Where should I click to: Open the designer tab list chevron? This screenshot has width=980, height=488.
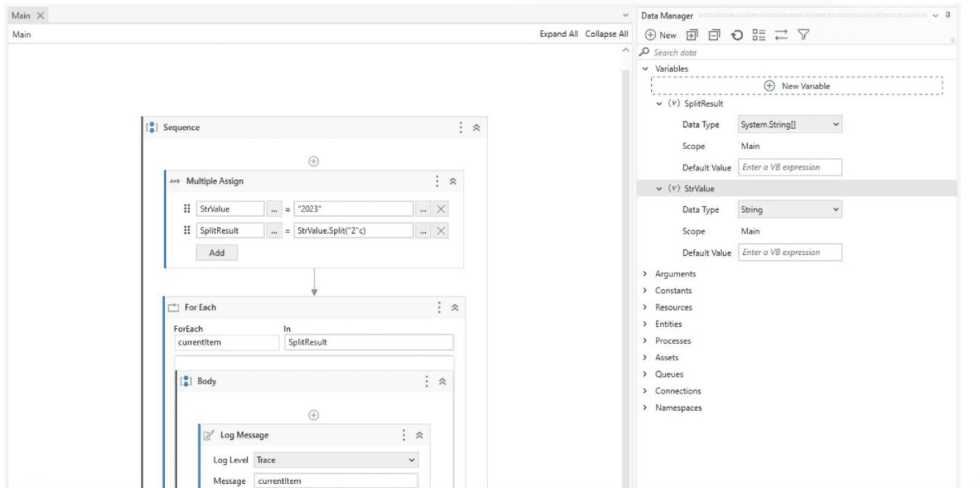(625, 15)
